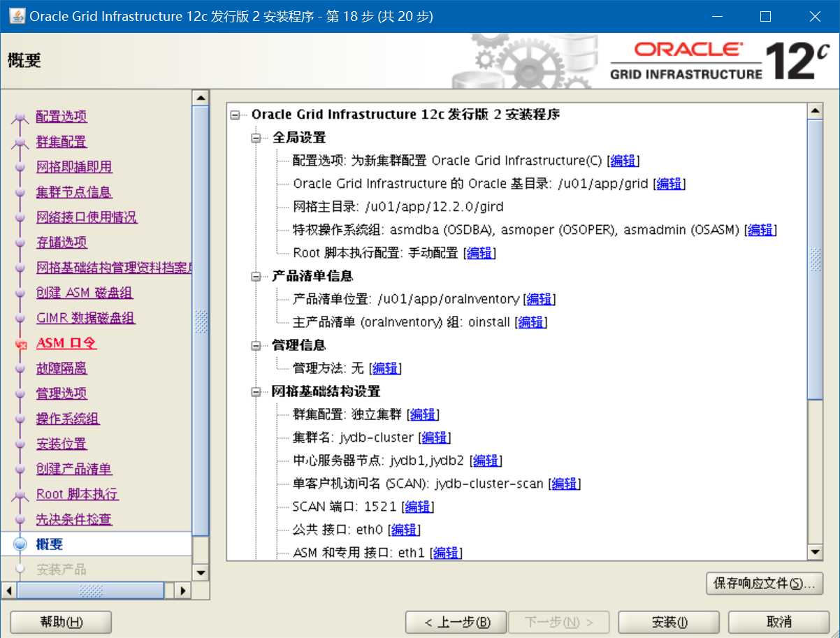Click the summary tree vertical scrollbar thumb
Viewport: 840px width, 638px height.
(815, 259)
